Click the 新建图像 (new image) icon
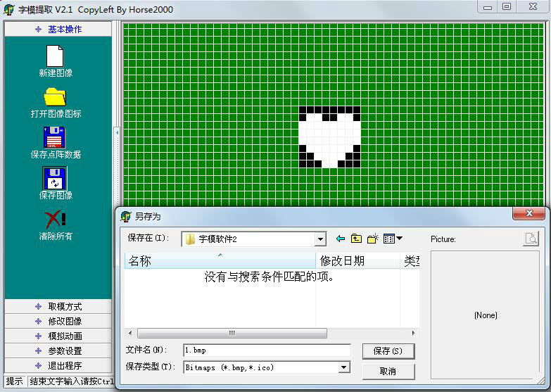Viewport: 551px width, 392px height. pos(55,56)
